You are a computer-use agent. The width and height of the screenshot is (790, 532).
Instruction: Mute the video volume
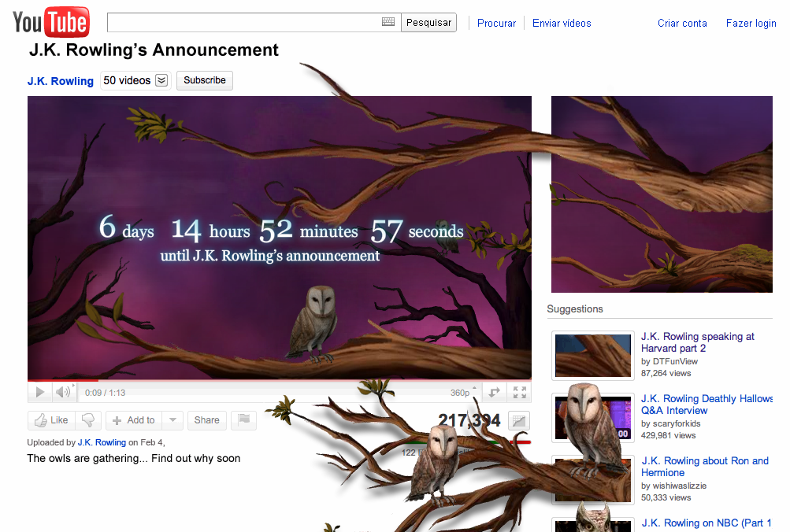click(62, 392)
